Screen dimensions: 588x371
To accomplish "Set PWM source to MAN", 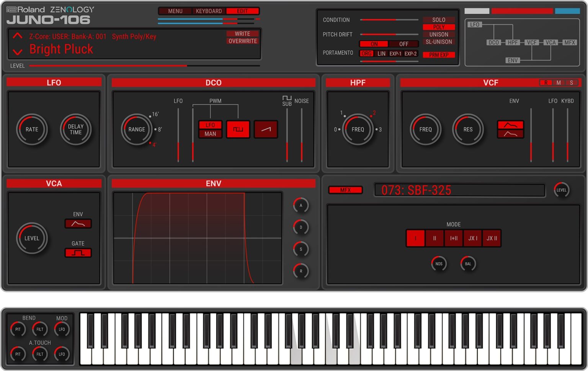I will 210,134.
